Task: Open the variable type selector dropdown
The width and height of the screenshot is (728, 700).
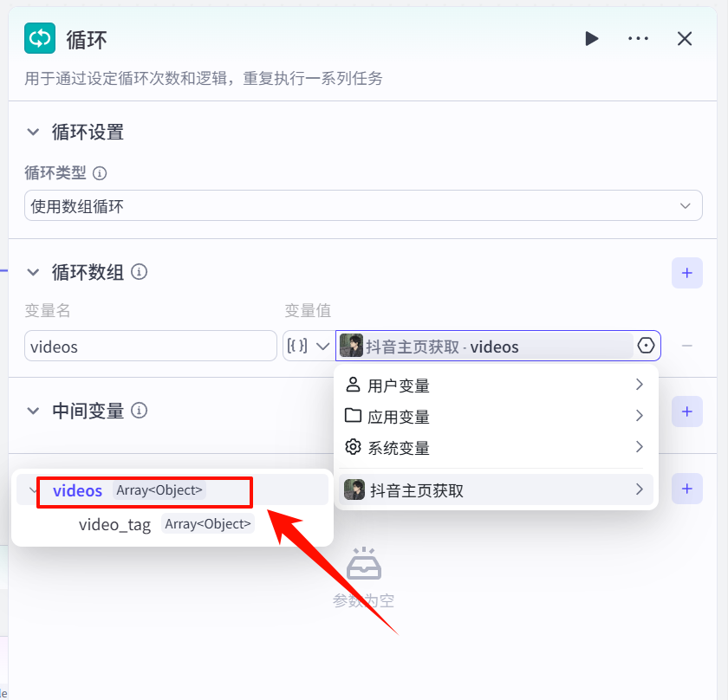Action: (x=309, y=347)
